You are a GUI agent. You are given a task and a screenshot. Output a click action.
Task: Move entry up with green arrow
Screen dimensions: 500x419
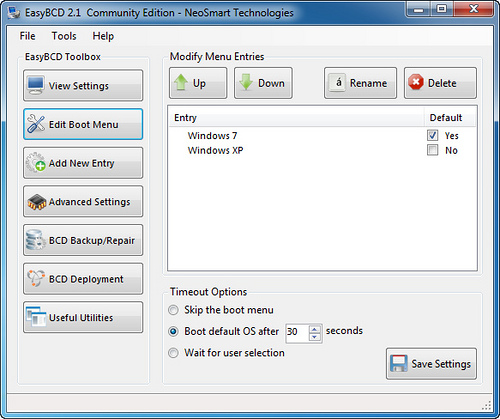click(181, 82)
